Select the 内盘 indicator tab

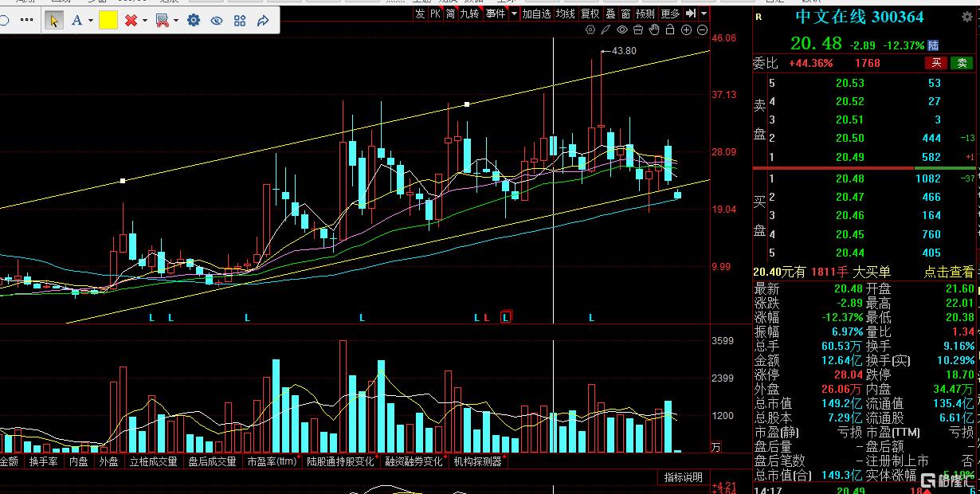pos(79,461)
